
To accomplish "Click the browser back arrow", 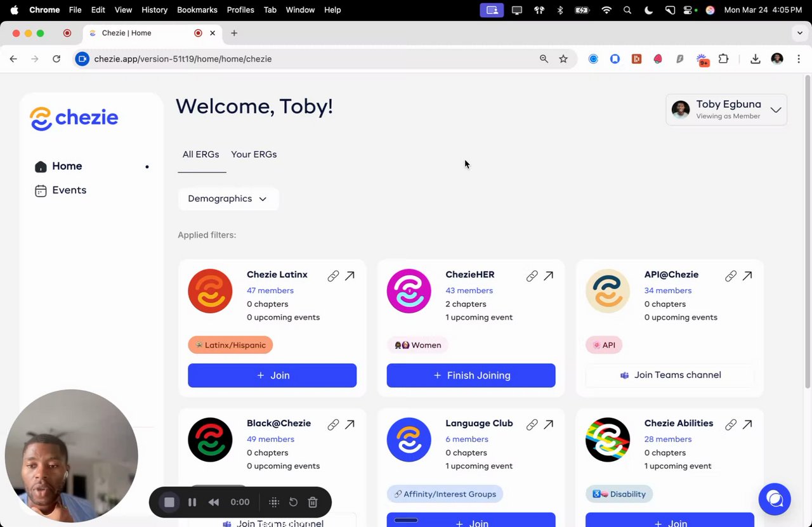I will point(13,59).
